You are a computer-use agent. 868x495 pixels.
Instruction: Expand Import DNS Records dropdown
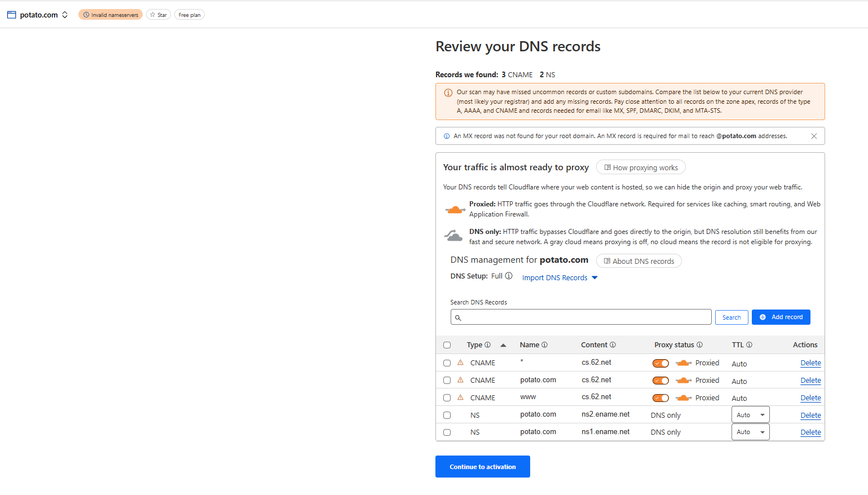coord(559,278)
